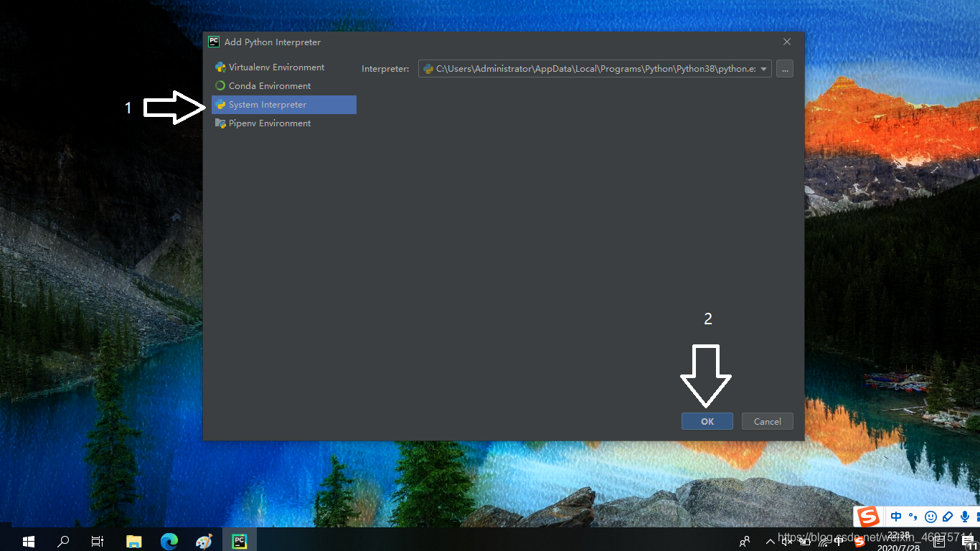Launch Microsoft Edge from taskbar
The height and width of the screenshot is (551, 980).
(x=169, y=540)
